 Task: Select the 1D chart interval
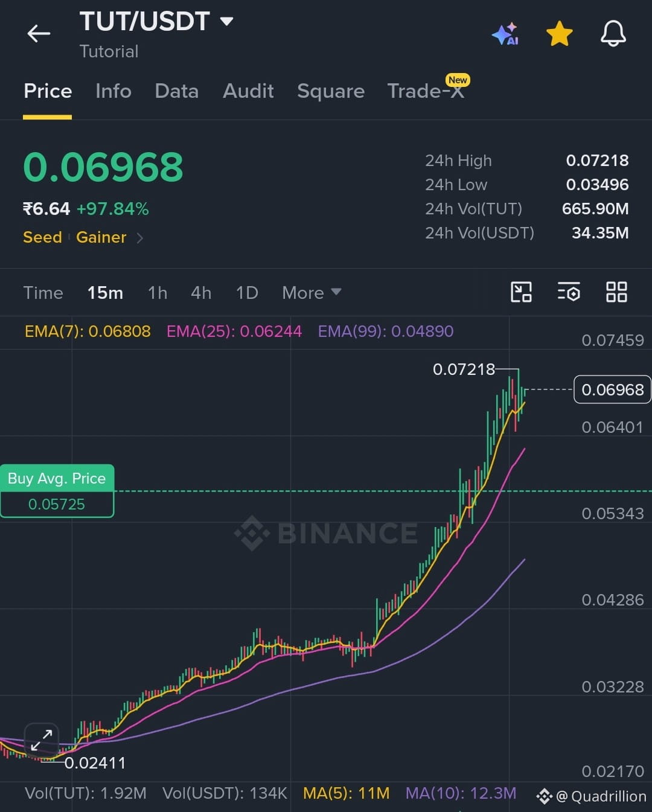point(247,293)
